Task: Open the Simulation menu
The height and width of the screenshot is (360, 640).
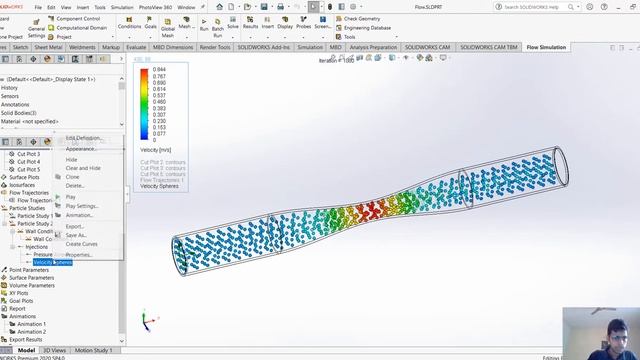Action: click(x=122, y=7)
